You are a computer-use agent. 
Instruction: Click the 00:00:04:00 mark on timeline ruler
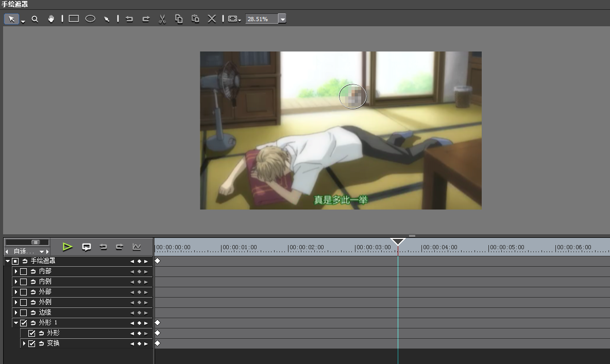point(422,248)
